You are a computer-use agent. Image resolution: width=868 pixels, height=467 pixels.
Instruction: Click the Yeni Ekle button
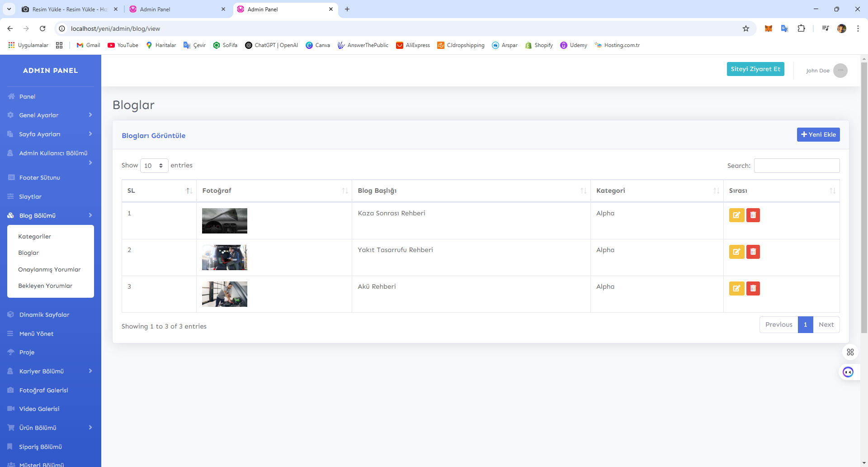818,134
